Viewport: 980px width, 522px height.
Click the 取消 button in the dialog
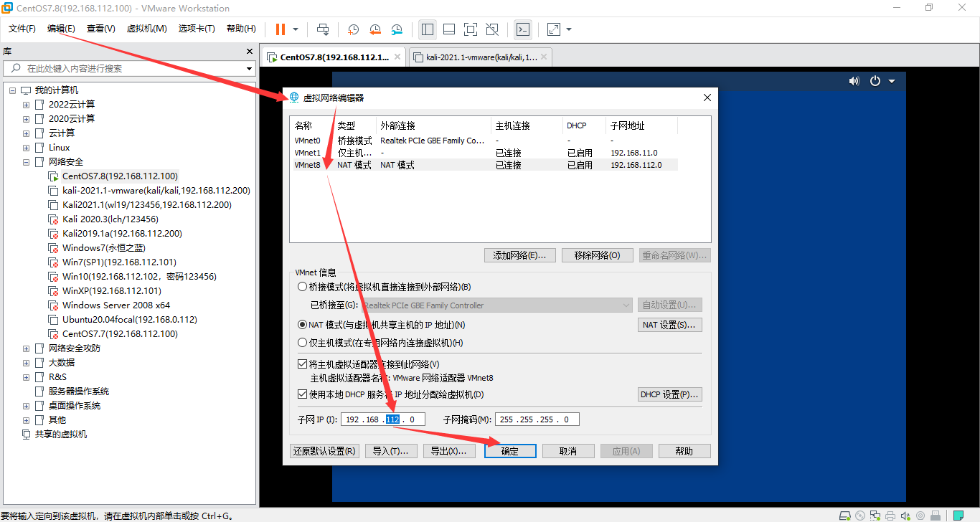coord(568,451)
